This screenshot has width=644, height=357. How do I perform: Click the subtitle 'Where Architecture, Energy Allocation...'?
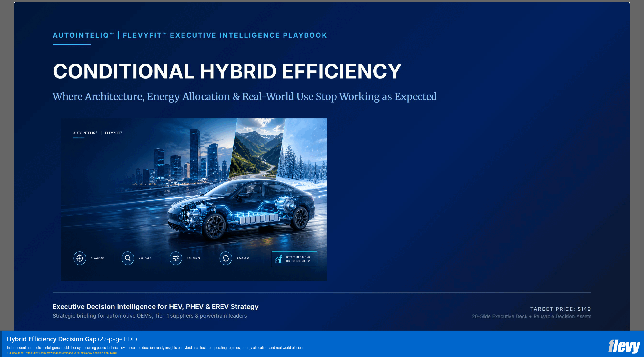pyautogui.click(x=244, y=97)
